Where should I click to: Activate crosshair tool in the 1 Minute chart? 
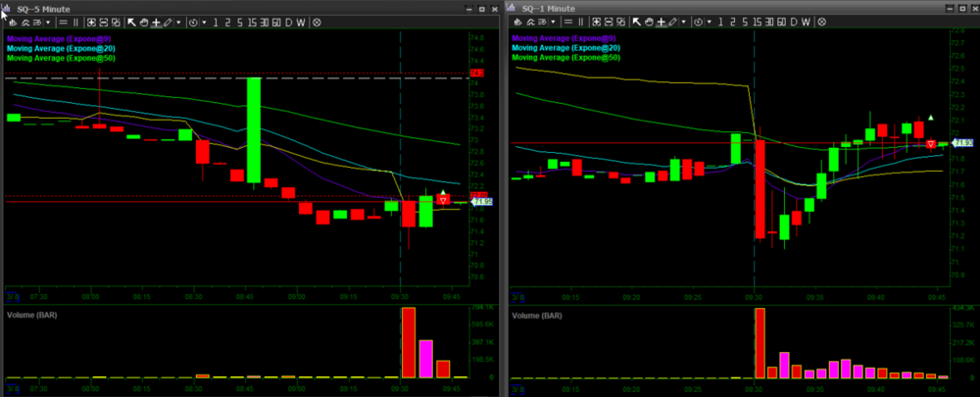pyautogui.click(x=661, y=21)
